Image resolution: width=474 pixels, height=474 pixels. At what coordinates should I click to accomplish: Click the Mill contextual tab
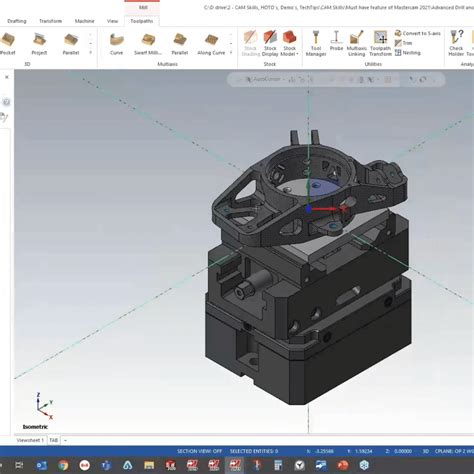coord(143,7)
